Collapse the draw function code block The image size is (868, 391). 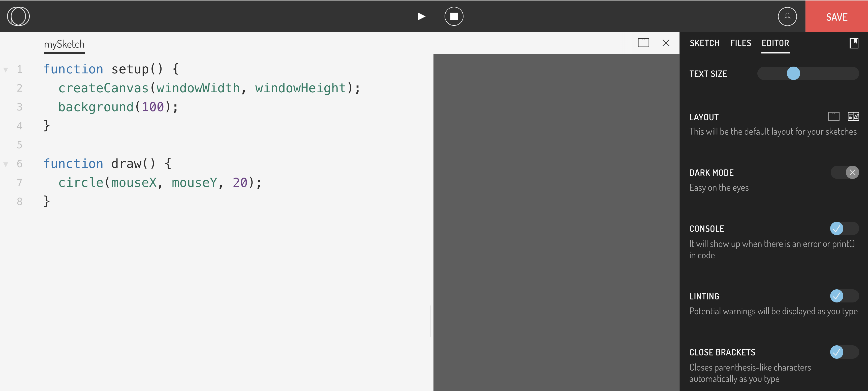pyautogui.click(x=5, y=164)
